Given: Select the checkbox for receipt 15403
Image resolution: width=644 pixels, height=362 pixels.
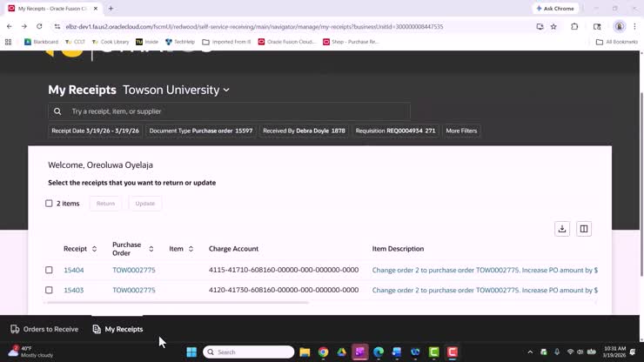Looking at the screenshot, I should click(49, 290).
